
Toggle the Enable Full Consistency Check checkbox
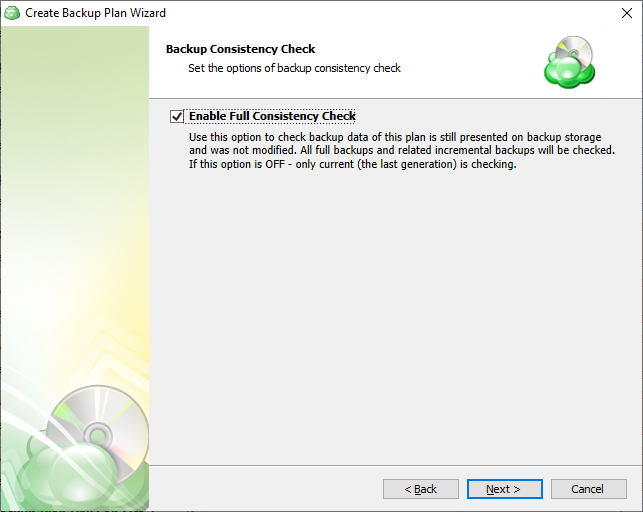tap(177, 116)
